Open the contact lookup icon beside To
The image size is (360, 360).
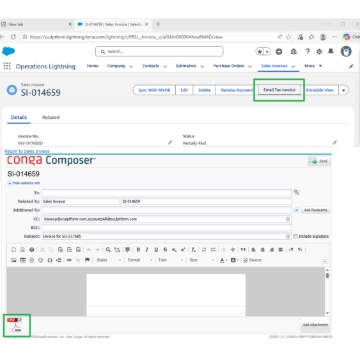[296, 192]
